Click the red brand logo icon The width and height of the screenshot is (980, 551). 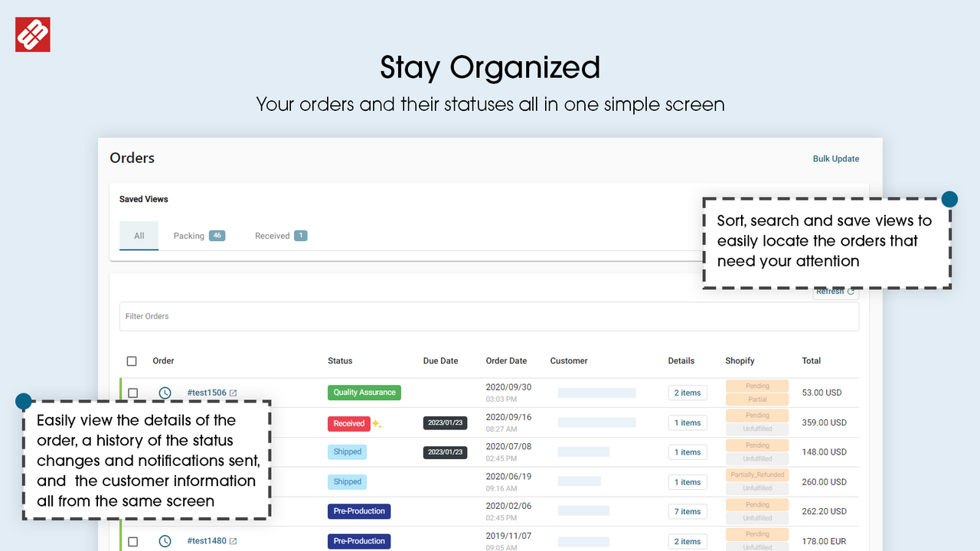pyautogui.click(x=32, y=34)
